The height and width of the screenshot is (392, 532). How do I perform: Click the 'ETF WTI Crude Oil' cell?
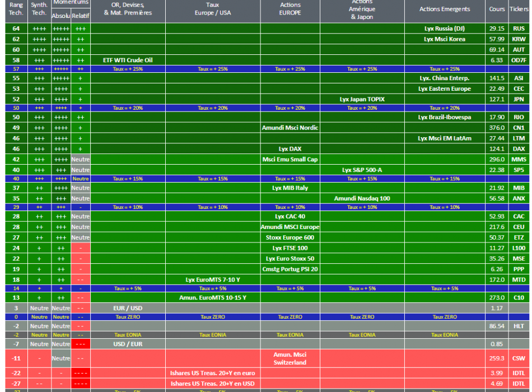tap(128, 60)
